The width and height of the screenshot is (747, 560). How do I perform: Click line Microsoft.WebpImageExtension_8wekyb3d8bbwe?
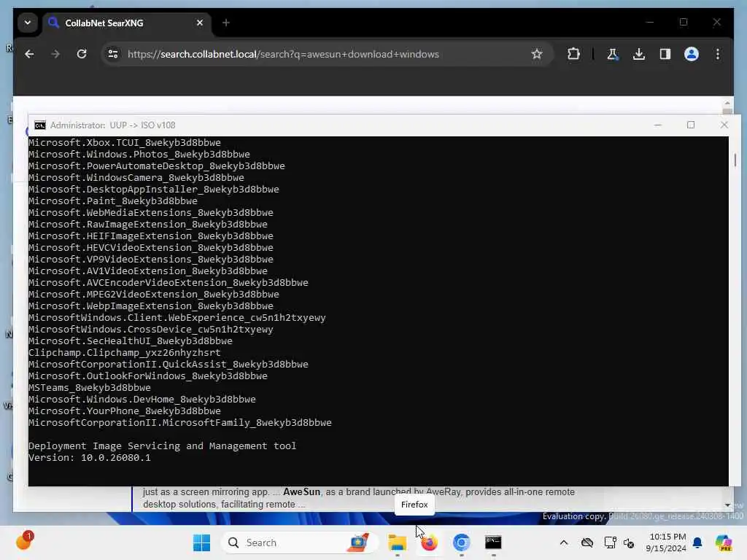click(x=150, y=306)
